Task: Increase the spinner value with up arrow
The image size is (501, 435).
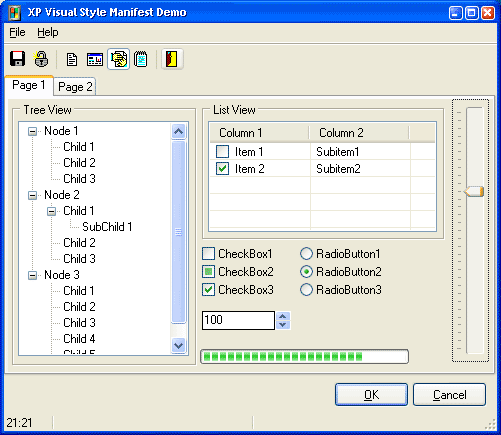Action: (x=283, y=316)
